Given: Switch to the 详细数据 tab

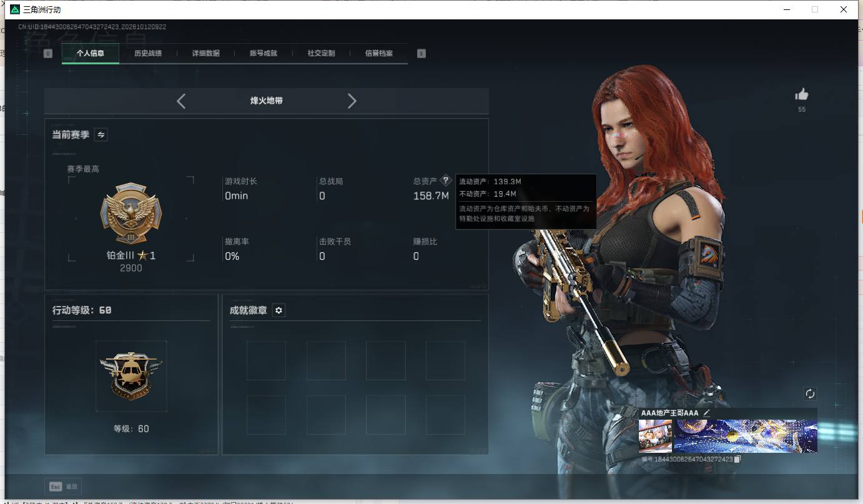Looking at the screenshot, I should [206, 54].
